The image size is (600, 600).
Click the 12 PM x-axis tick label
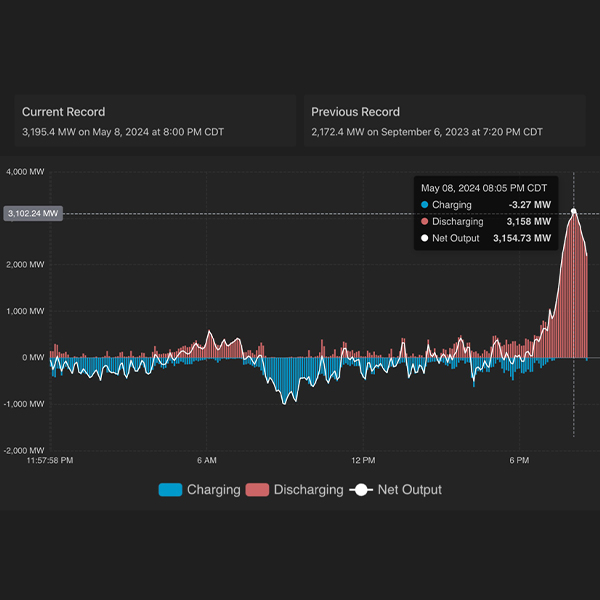[x=363, y=460]
